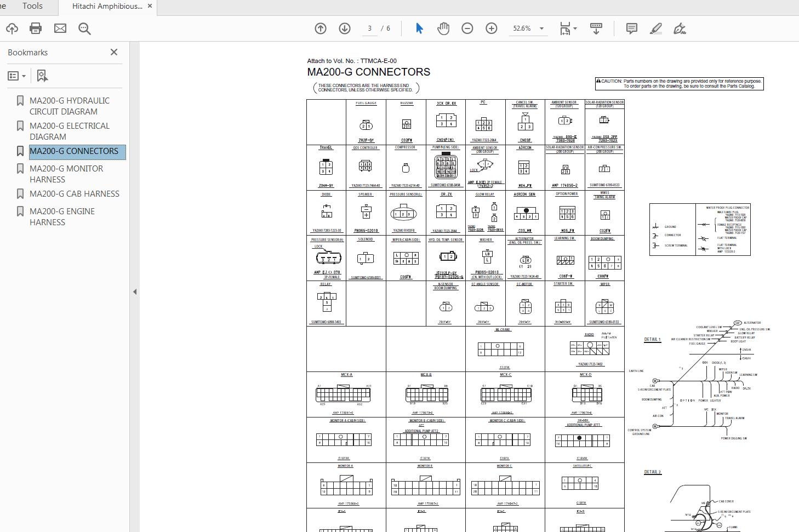799x532 pixels.
Task: Open MA200-G CAB HARNESS bookmark
Action: [x=74, y=193]
